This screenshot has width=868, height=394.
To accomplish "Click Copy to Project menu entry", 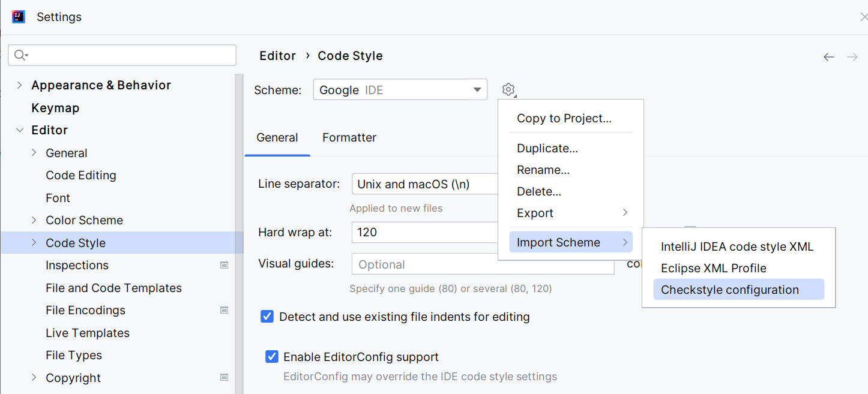I will (564, 118).
